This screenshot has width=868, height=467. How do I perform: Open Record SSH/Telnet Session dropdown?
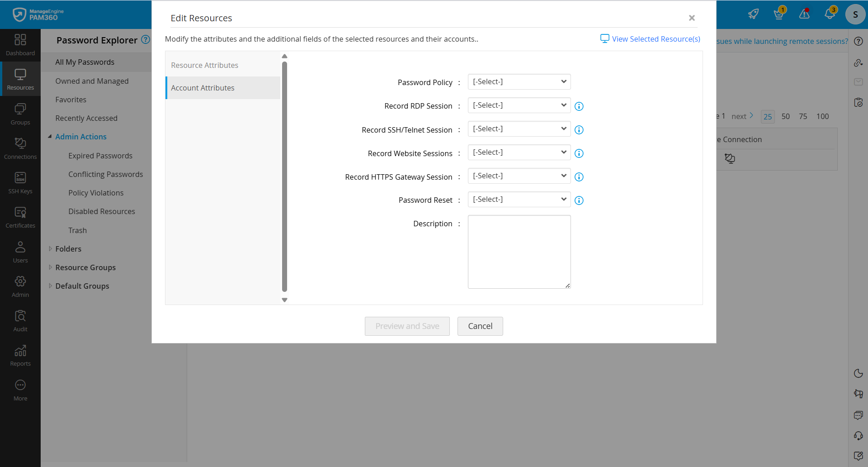[x=519, y=129]
